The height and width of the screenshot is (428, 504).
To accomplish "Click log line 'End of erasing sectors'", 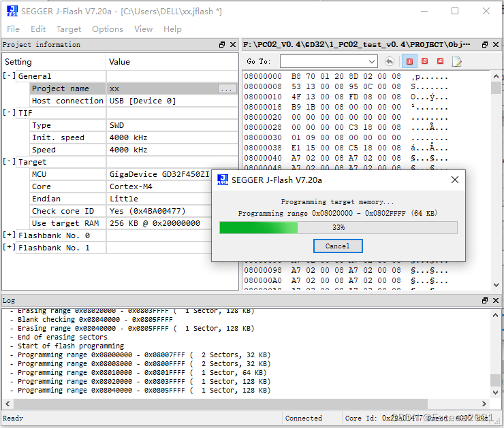I will tap(63, 337).
